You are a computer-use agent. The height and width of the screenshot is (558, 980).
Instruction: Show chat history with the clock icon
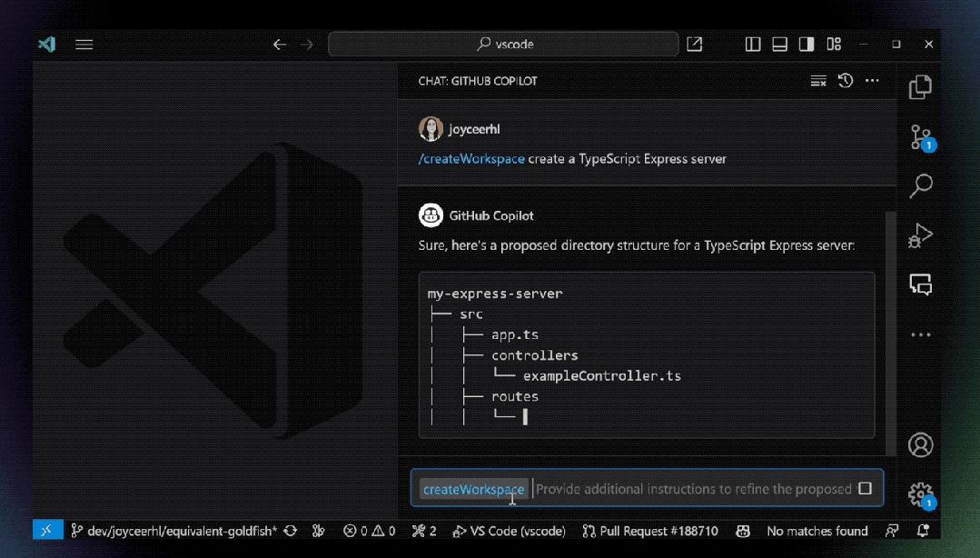(x=845, y=80)
